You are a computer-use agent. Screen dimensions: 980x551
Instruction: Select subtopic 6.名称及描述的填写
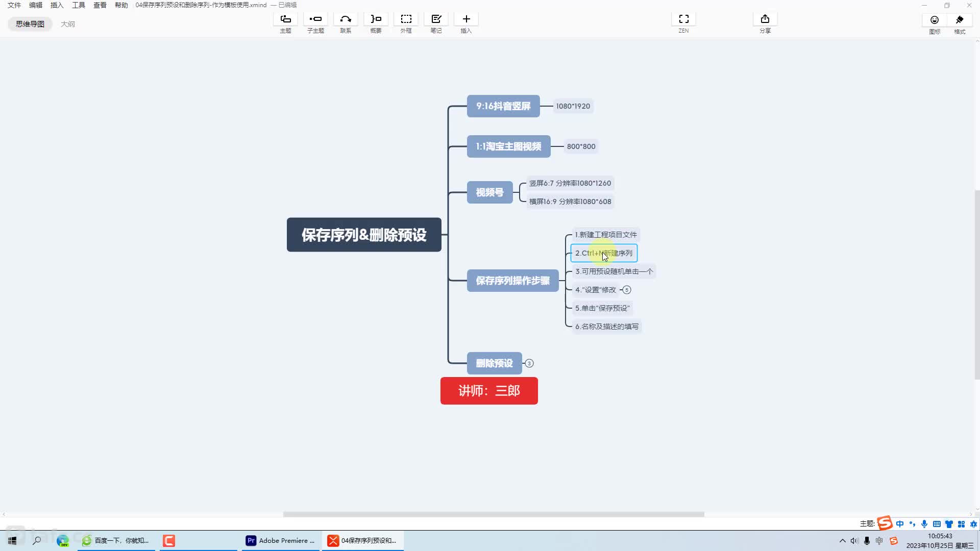click(x=607, y=327)
